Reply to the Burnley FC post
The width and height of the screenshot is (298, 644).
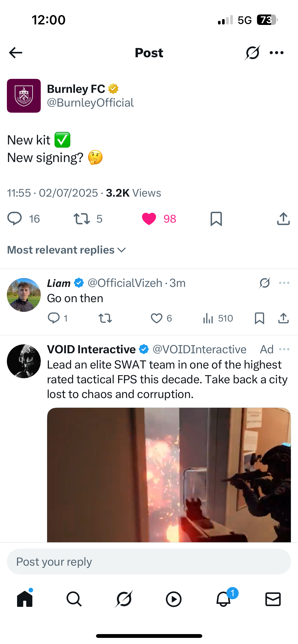[15, 218]
